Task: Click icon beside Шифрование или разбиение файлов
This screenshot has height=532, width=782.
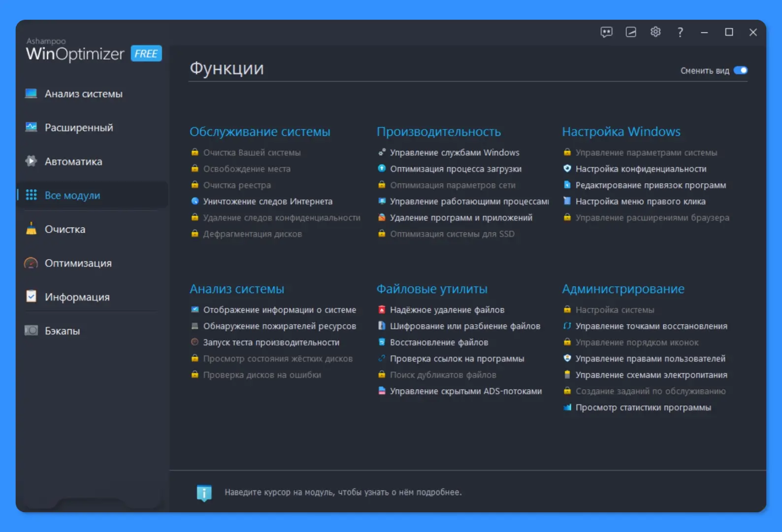Action: (x=382, y=326)
